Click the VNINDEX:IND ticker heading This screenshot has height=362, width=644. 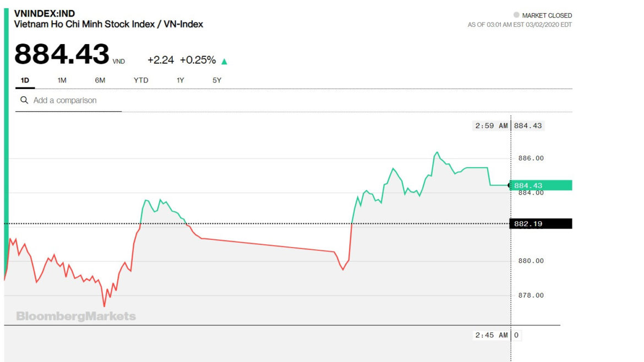[45, 13]
